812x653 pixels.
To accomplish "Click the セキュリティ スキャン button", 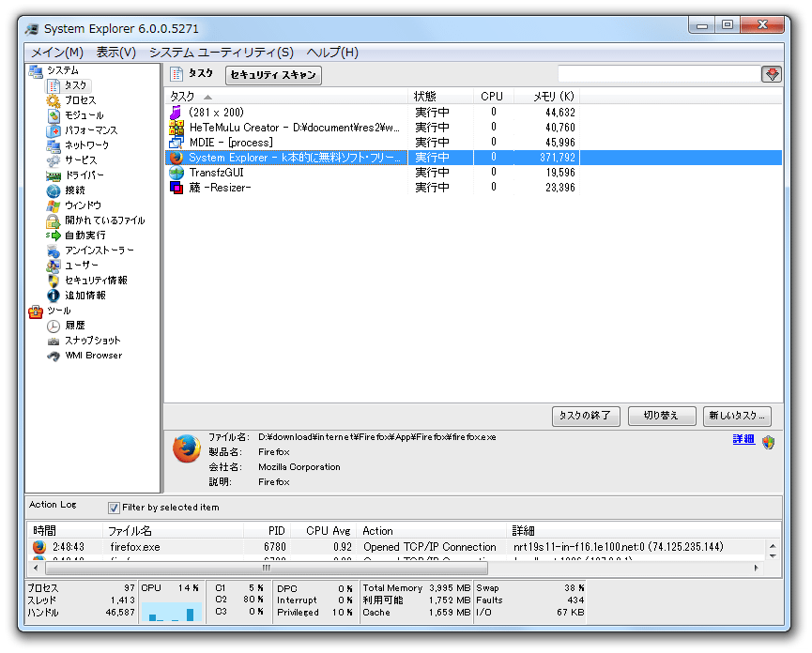I will pyautogui.click(x=273, y=75).
